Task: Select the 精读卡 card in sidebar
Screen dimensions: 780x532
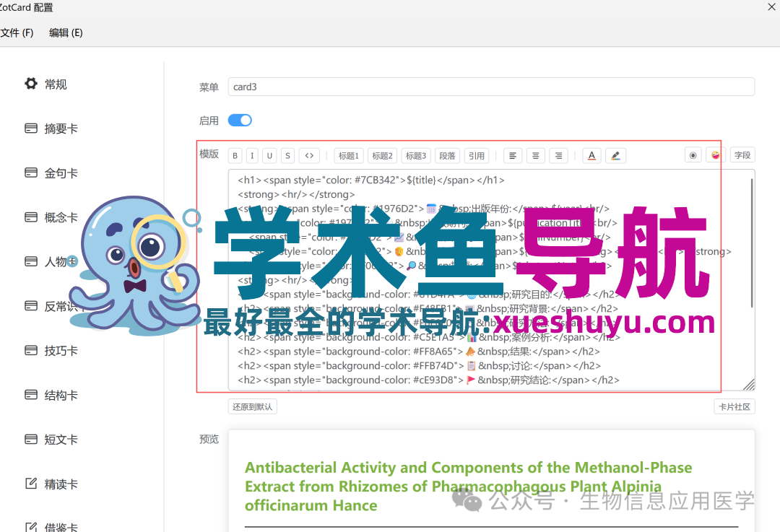Action: (x=51, y=484)
